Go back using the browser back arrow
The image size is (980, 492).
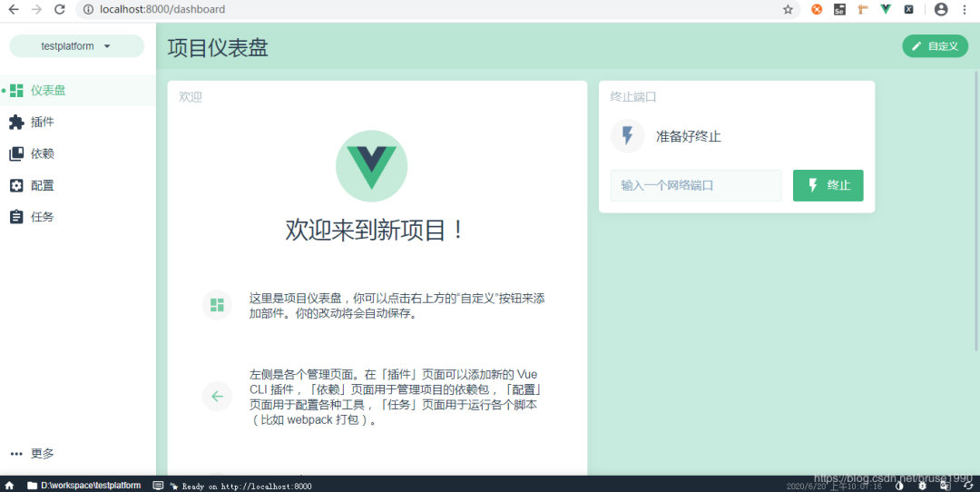13,9
